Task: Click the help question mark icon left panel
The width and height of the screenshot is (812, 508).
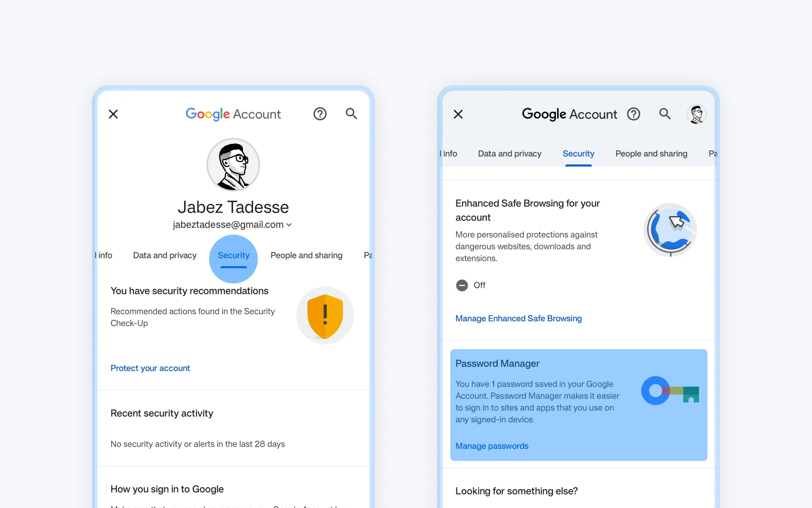Action: (x=320, y=114)
